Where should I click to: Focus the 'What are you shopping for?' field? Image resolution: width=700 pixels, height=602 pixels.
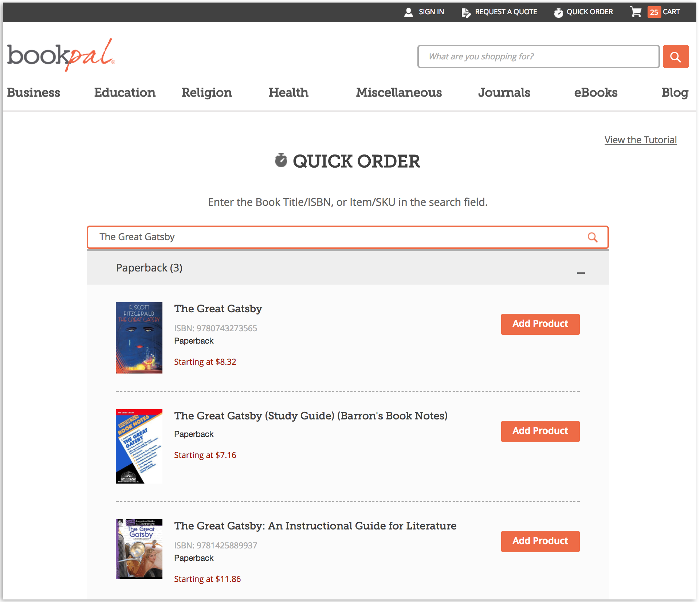pos(538,56)
